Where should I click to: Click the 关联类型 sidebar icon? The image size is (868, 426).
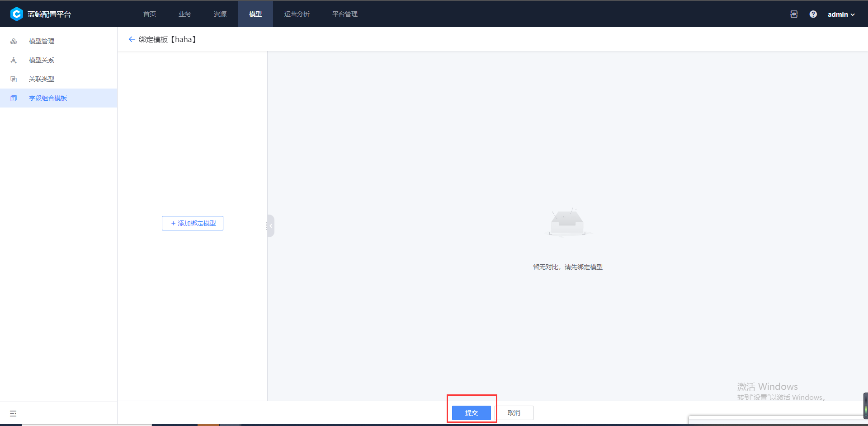point(14,79)
